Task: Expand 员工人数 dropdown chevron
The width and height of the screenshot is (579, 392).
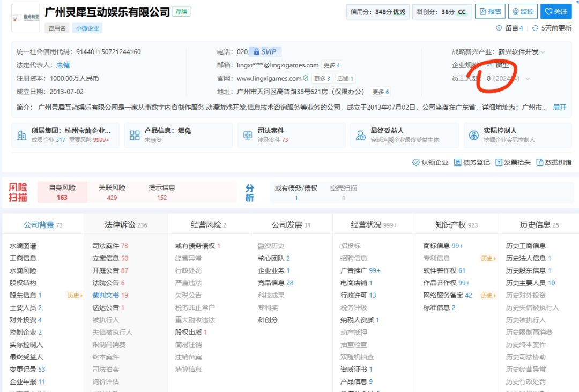Action: [528, 79]
